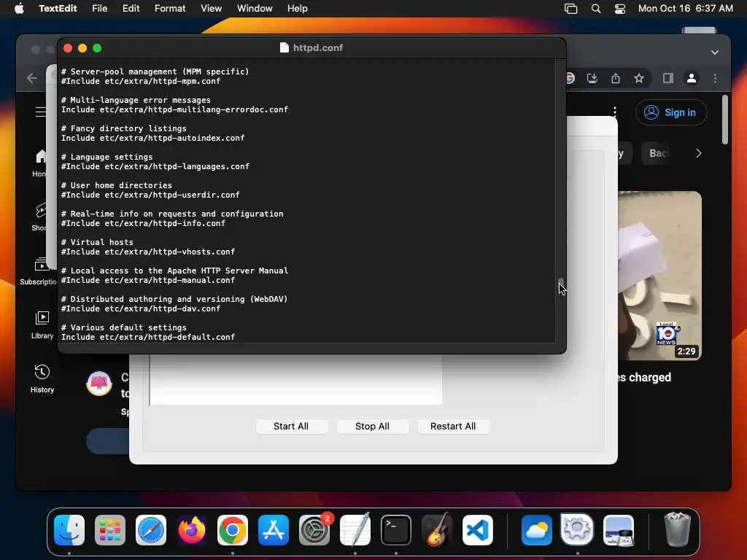Click Chrome install app icon in address bar

(x=592, y=78)
